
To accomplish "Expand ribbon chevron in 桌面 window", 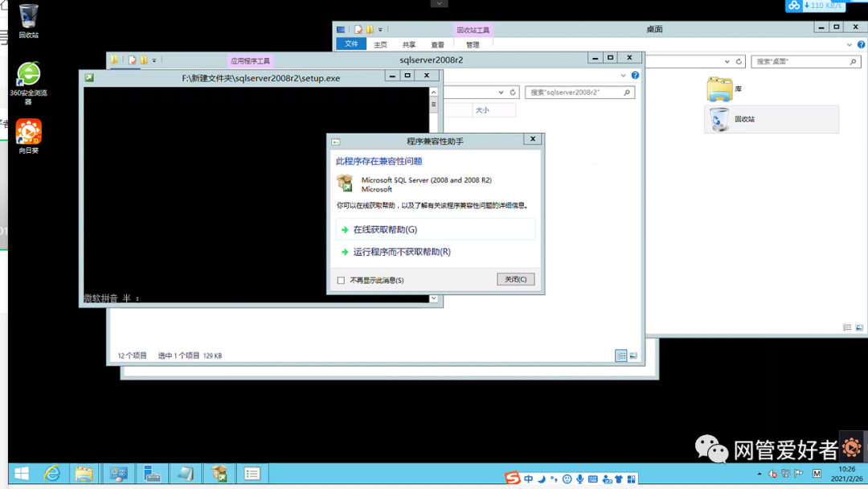I will point(850,45).
